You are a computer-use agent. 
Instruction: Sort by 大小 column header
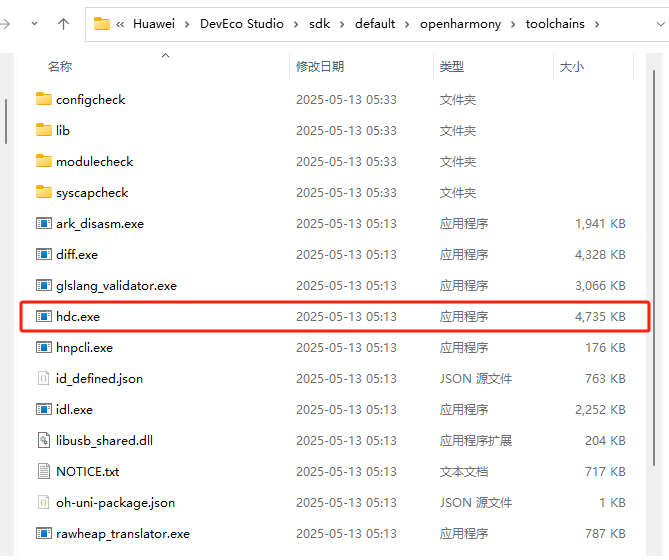coord(572,67)
